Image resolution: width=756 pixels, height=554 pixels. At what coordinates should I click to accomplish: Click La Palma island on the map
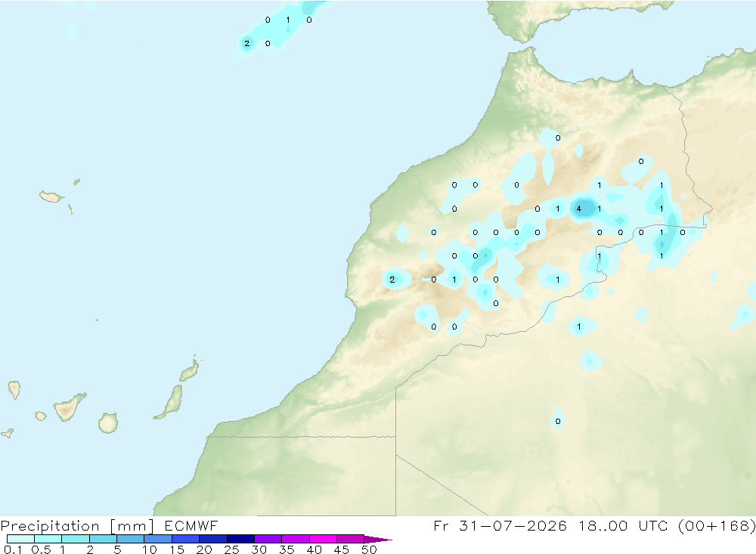click(14, 389)
